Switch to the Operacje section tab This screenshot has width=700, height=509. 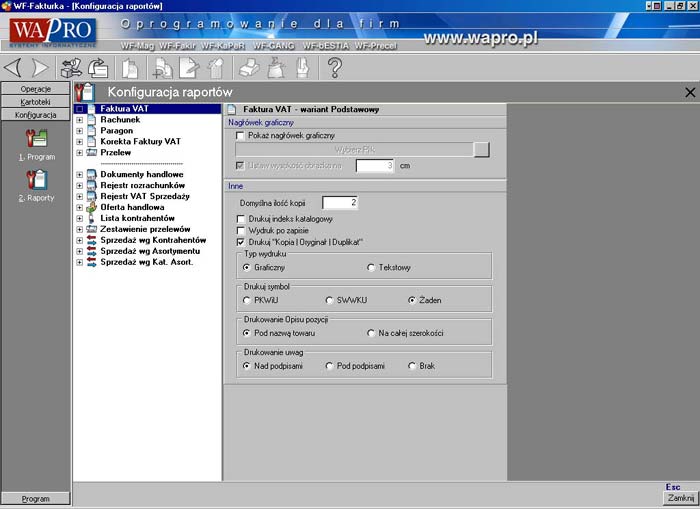click(x=36, y=89)
